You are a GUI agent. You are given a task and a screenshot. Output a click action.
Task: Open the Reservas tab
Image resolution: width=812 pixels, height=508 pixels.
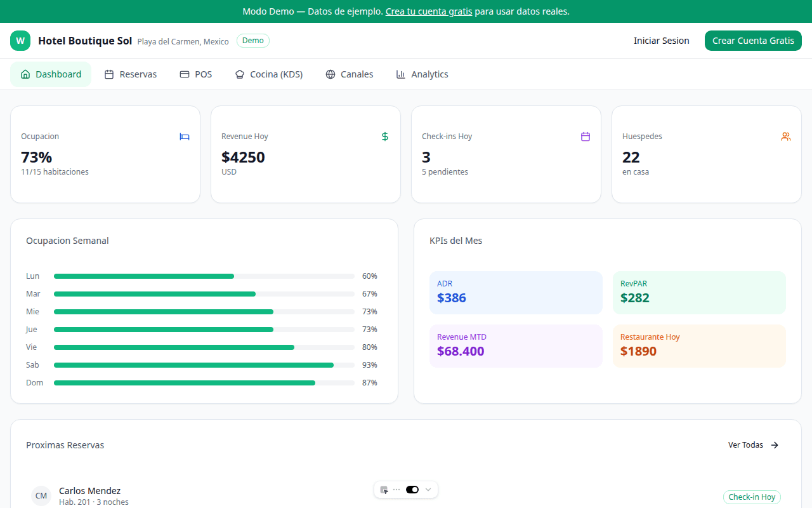point(131,74)
